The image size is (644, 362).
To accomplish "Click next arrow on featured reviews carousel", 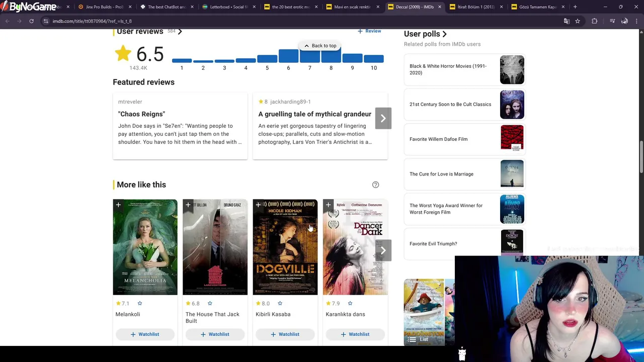I will click(x=383, y=119).
